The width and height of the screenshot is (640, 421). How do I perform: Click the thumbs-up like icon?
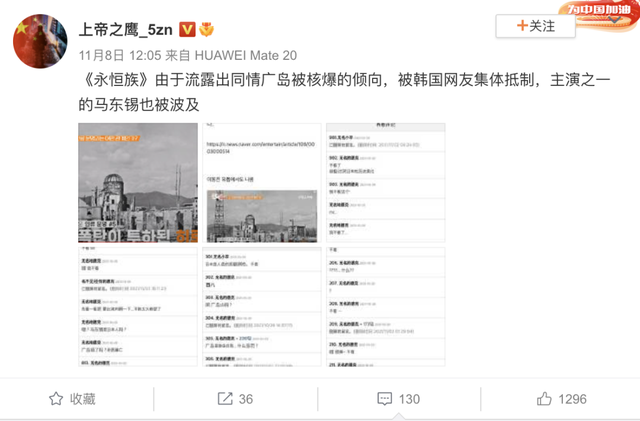(544, 399)
